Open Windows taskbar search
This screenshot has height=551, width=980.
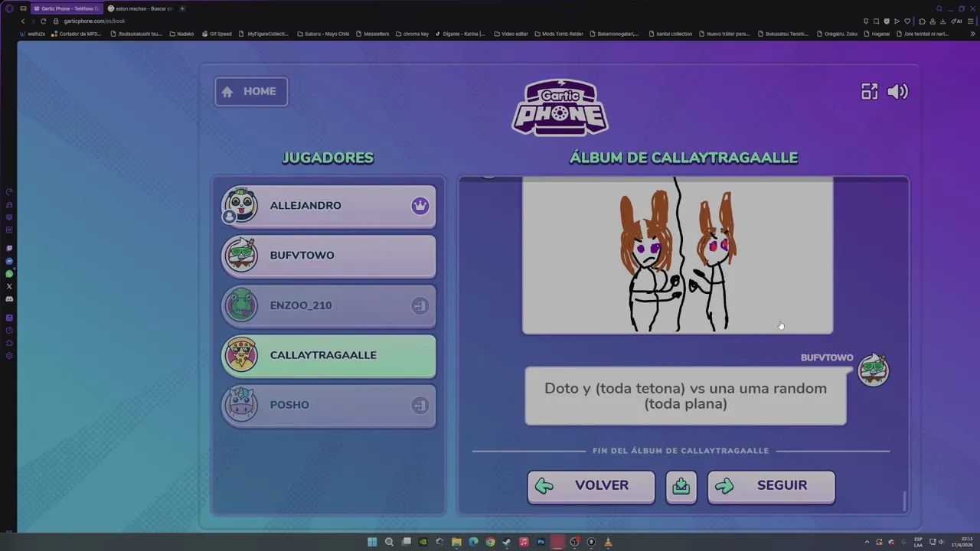(389, 542)
